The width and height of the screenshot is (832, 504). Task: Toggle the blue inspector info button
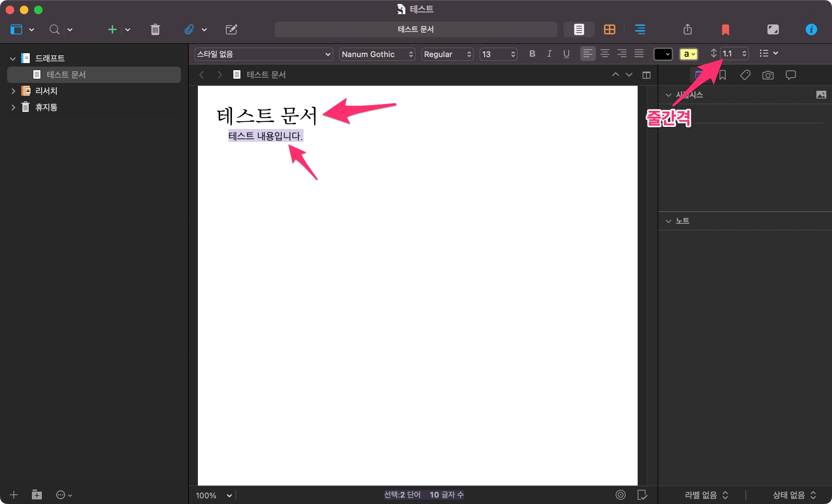pos(811,29)
